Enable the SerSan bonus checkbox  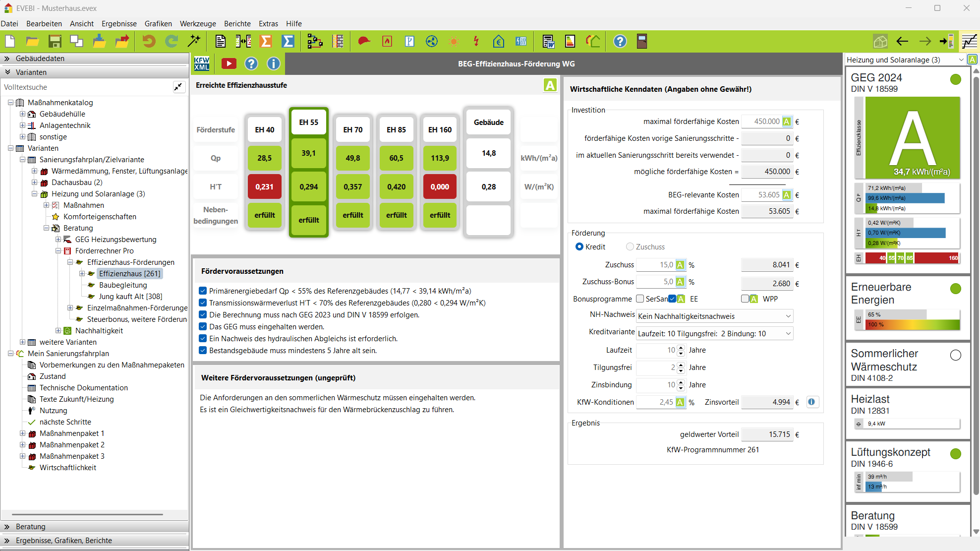(640, 299)
